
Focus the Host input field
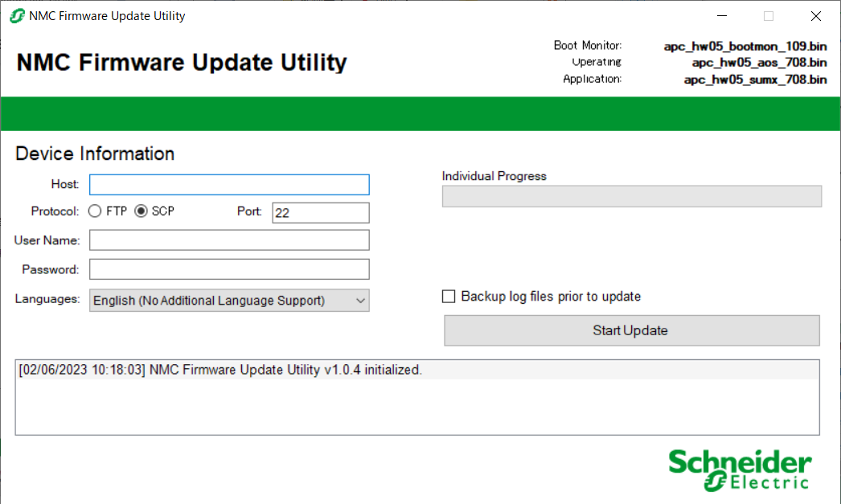pos(229,184)
